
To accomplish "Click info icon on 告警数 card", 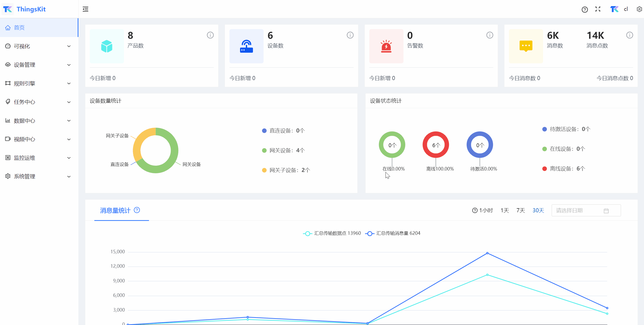I will coord(490,35).
